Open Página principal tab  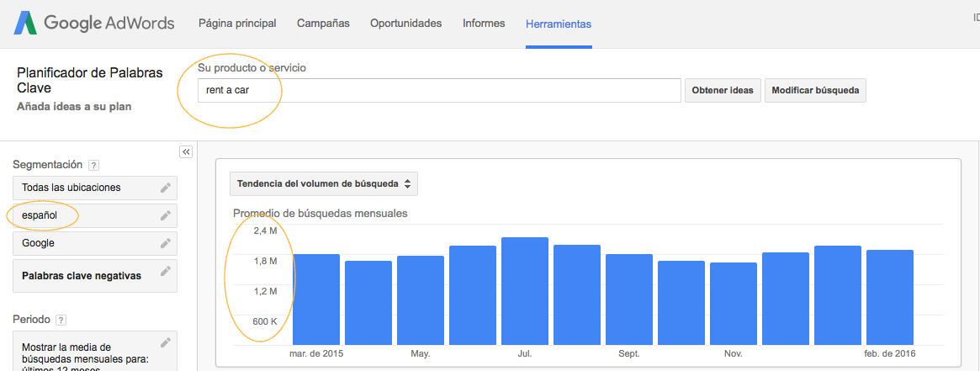[237, 23]
